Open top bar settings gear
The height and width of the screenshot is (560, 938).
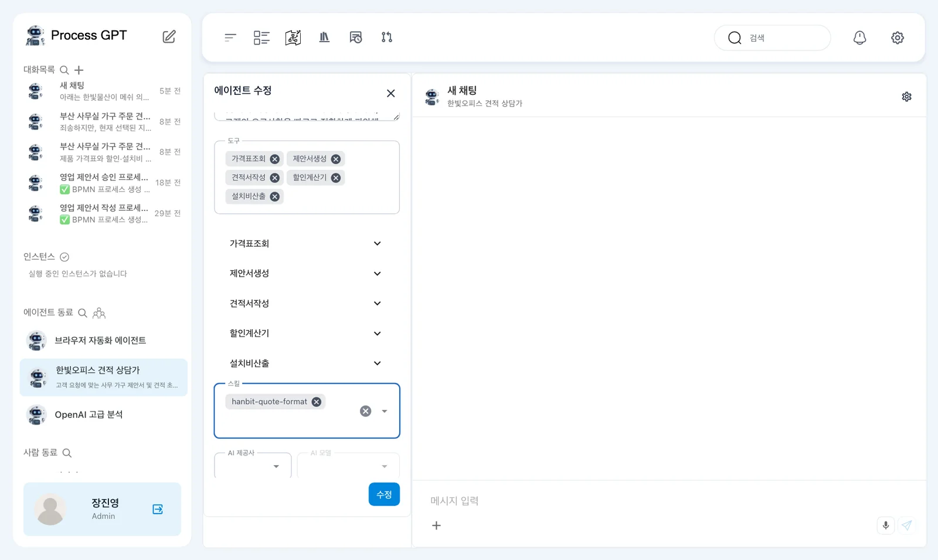coord(898,37)
